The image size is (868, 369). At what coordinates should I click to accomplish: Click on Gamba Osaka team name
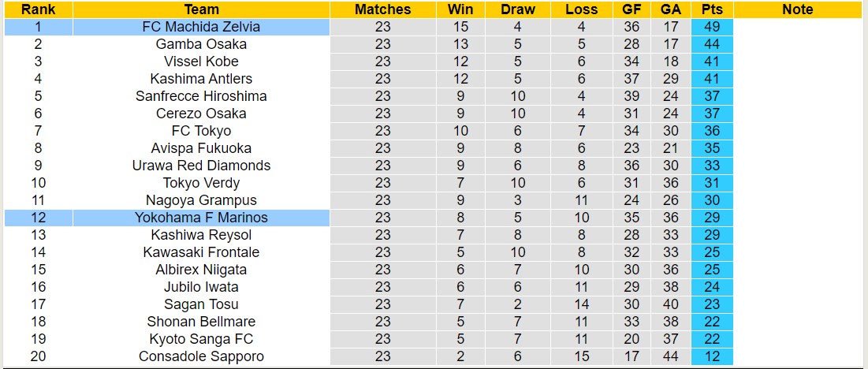pyautogui.click(x=201, y=44)
